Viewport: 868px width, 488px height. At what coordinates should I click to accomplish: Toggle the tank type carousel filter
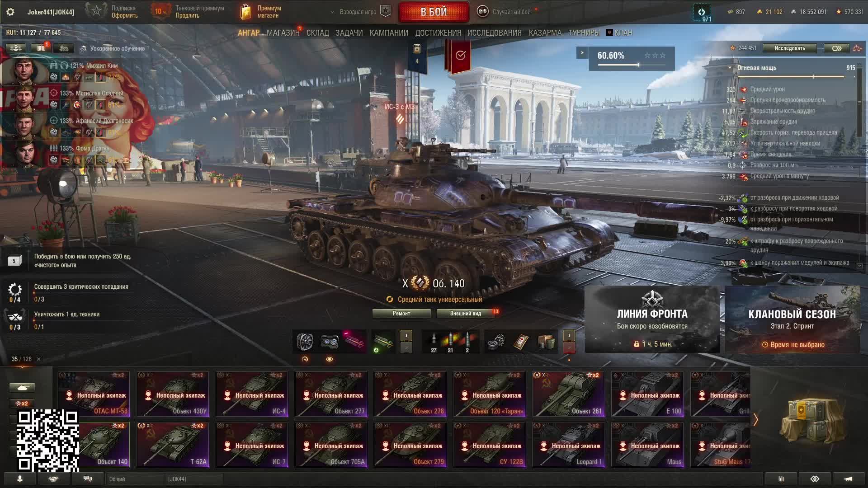click(22, 388)
